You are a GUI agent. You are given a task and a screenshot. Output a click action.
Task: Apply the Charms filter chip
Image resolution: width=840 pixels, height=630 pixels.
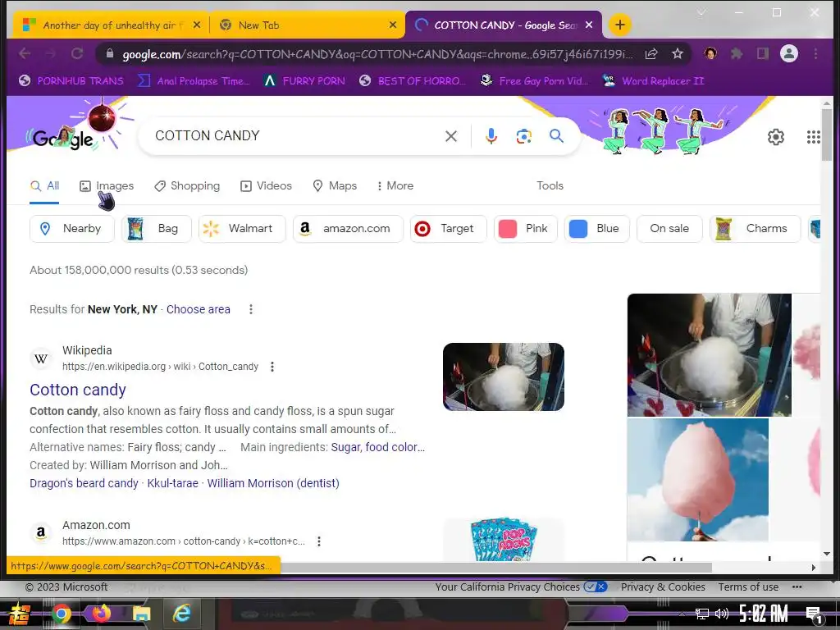tap(756, 229)
